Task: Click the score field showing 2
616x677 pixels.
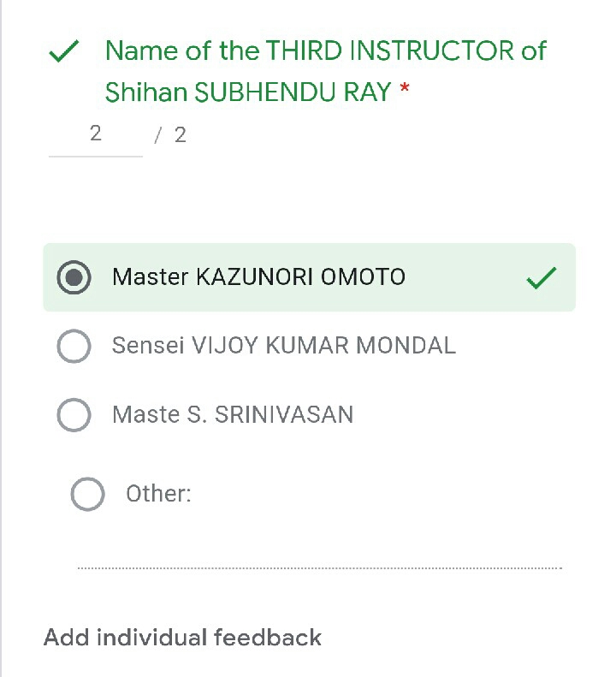Action: click(x=95, y=134)
